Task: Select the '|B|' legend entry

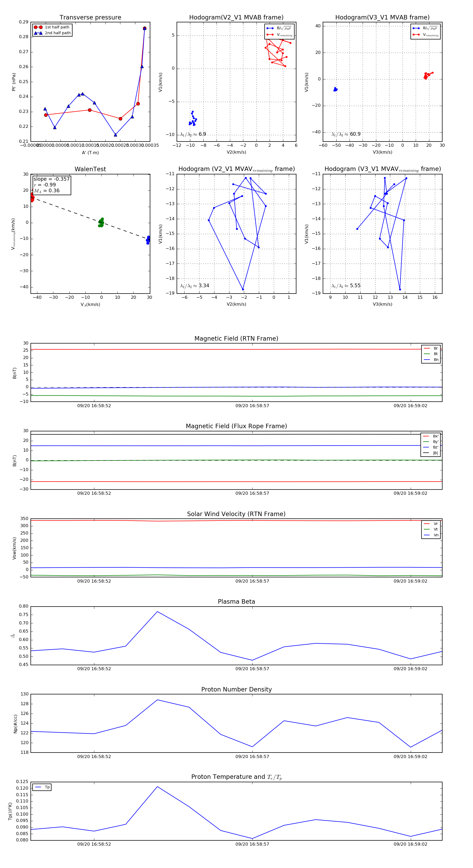Action: pos(431,453)
